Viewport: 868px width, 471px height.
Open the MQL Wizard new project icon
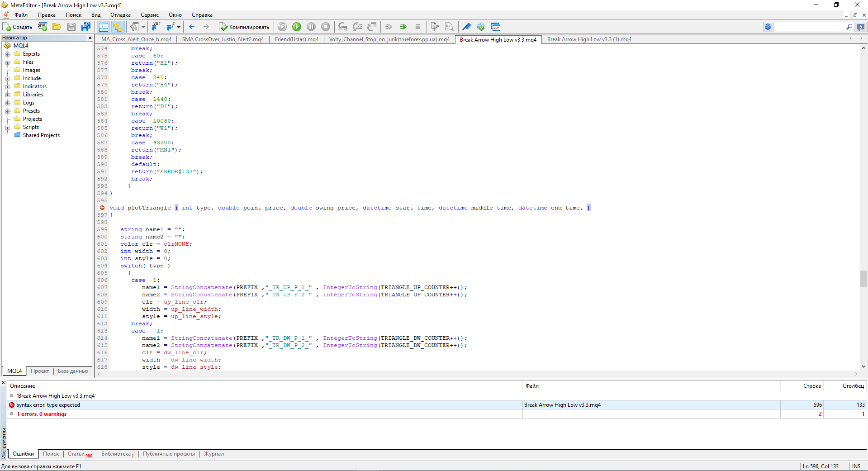point(43,27)
